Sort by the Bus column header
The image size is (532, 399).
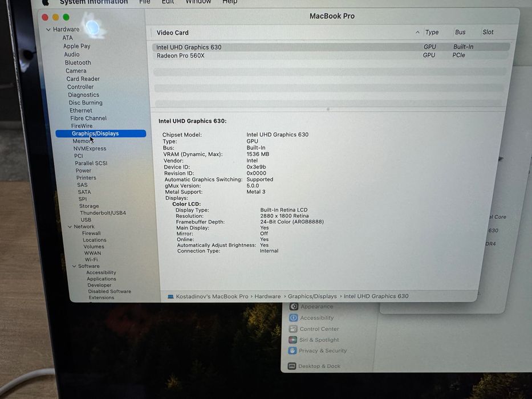point(460,32)
